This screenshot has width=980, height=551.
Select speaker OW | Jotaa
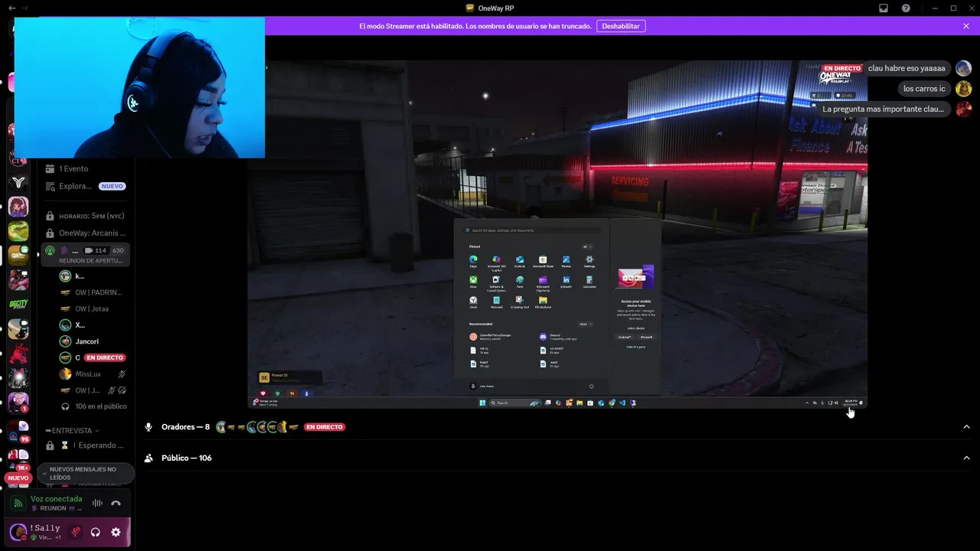point(93,308)
